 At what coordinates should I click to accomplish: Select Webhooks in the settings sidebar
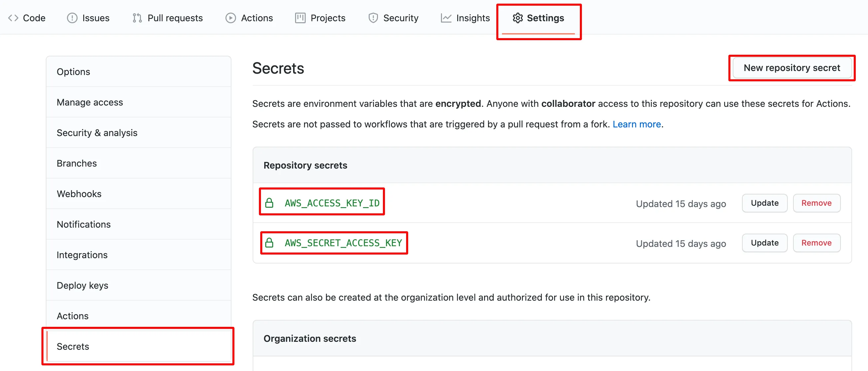(x=79, y=194)
